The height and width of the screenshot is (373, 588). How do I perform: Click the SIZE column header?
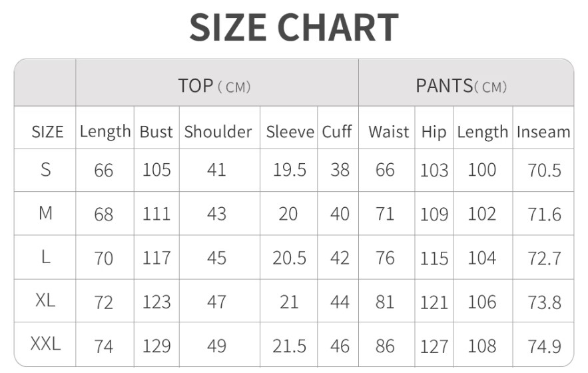click(47, 132)
